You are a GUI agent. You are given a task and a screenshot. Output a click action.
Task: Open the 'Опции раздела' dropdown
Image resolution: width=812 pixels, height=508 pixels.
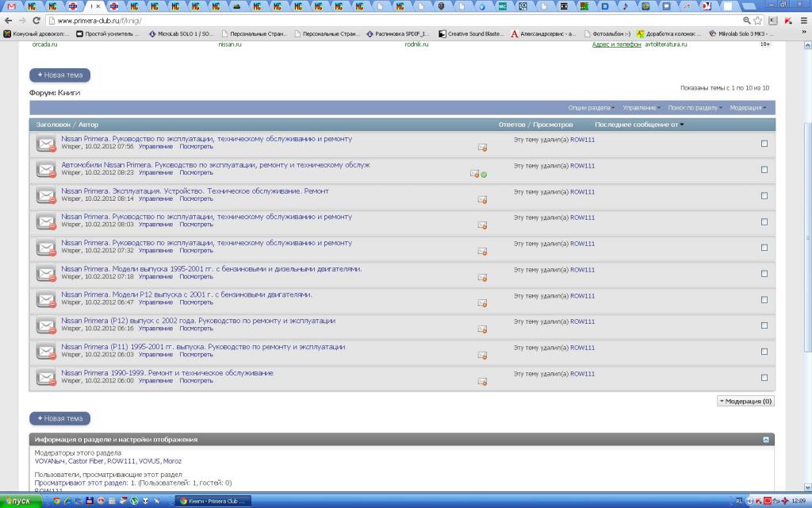click(592, 108)
